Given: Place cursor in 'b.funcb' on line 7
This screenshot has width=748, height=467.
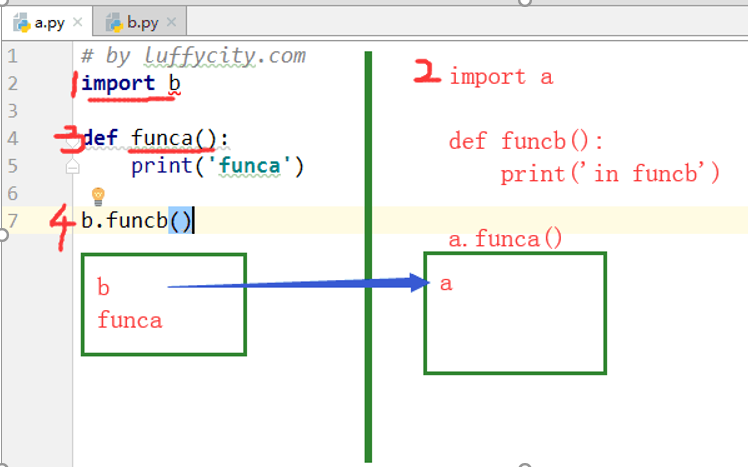Looking at the screenshot, I should point(125,221).
